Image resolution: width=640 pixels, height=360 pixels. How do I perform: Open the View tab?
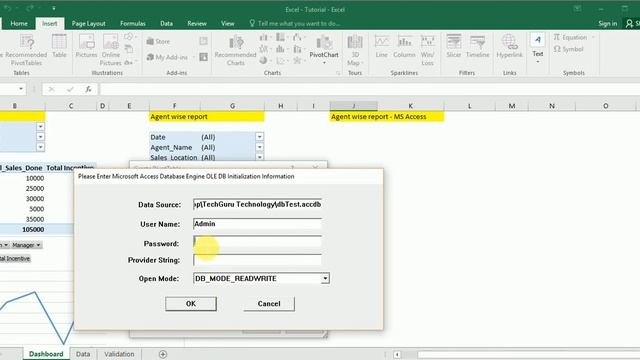point(228,24)
